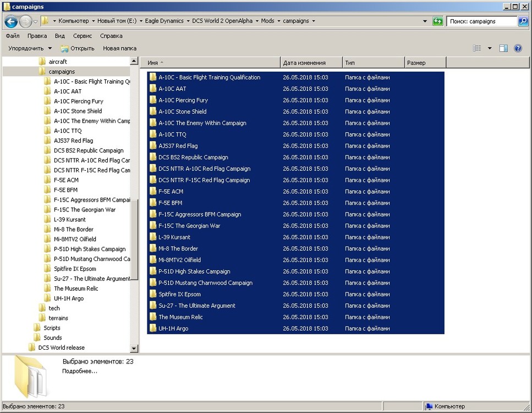Image resolution: width=532 pixels, height=413 pixels.
Task: Select Sounds folder in tree
Action: point(53,338)
